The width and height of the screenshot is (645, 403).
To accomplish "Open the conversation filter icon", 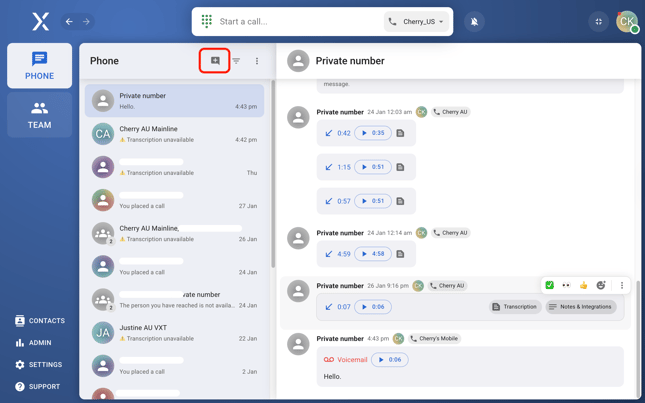I will pos(236,61).
